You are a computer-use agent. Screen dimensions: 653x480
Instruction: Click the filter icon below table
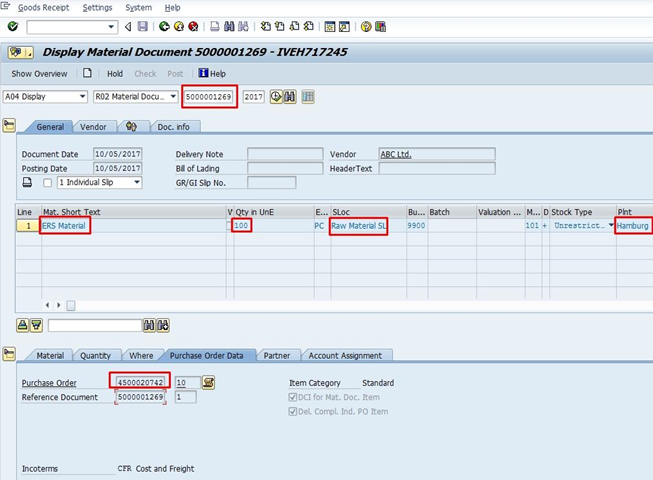36,325
